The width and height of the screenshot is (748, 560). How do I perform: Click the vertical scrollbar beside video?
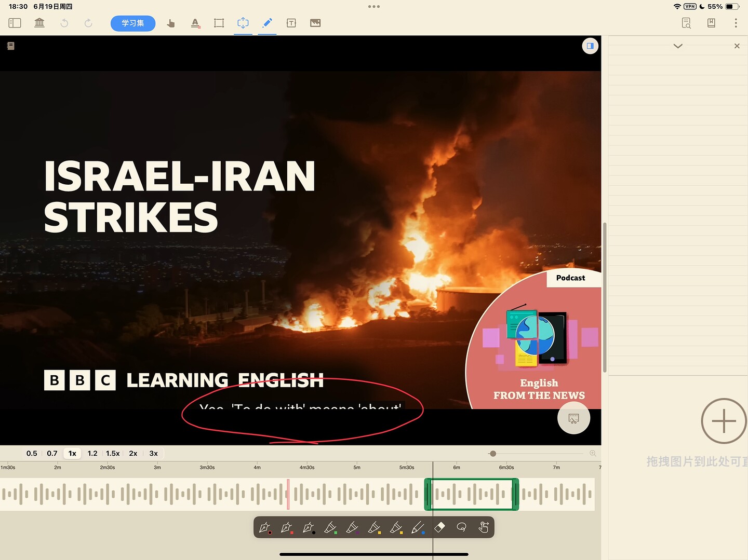pyautogui.click(x=605, y=297)
